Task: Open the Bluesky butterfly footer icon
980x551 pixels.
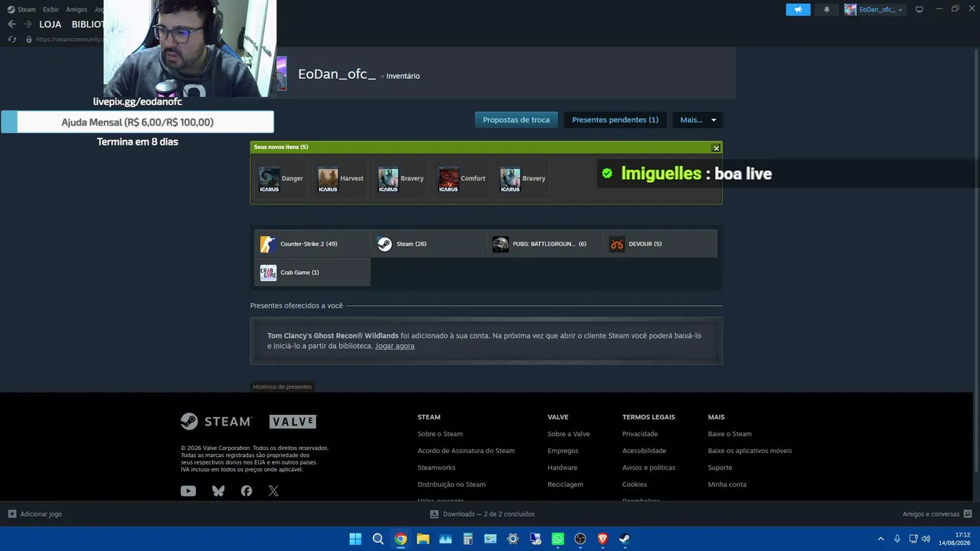Action: point(218,491)
